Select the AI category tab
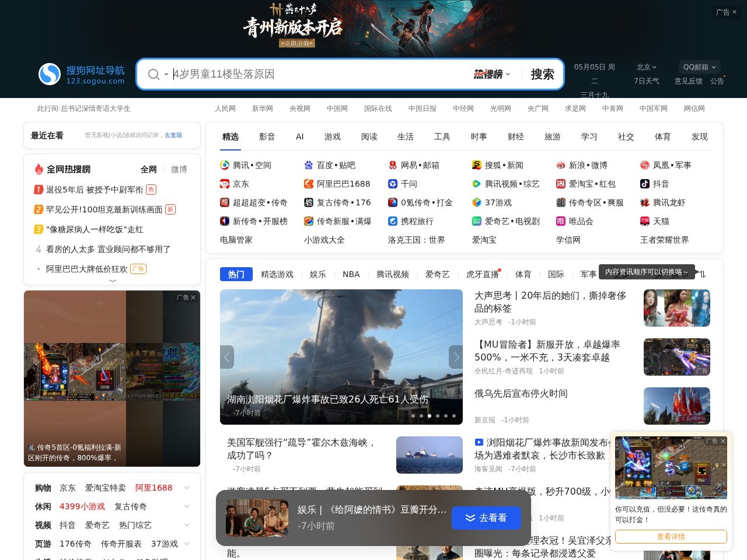This screenshot has width=747, height=560. click(x=300, y=136)
